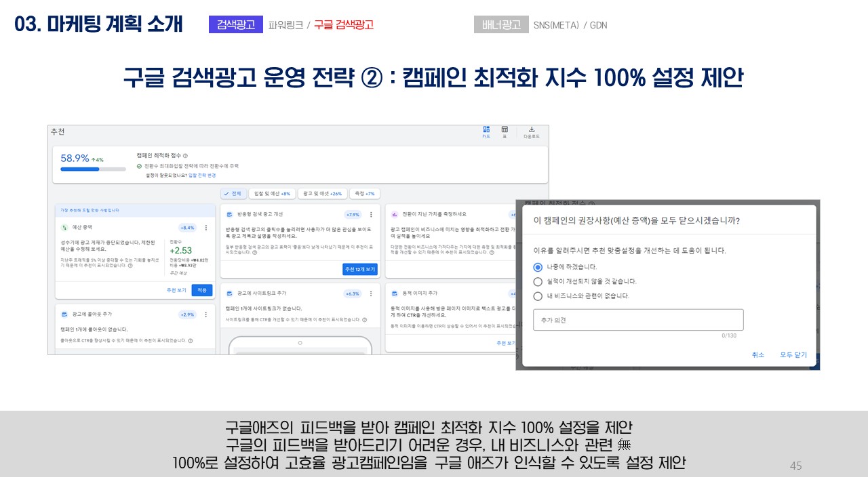Switch to the 표 (table) view icon
The image size is (868, 488).
tap(505, 130)
